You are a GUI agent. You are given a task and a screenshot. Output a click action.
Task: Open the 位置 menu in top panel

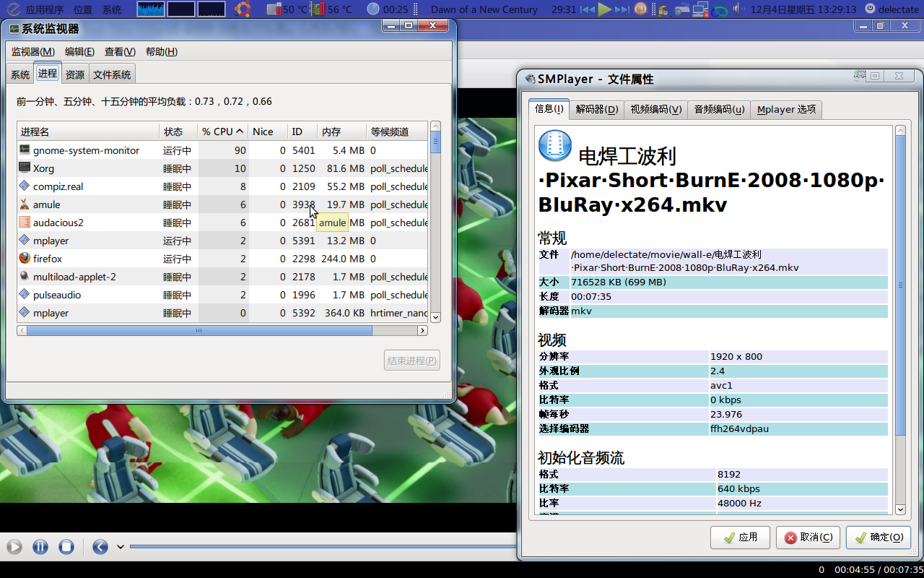point(82,9)
